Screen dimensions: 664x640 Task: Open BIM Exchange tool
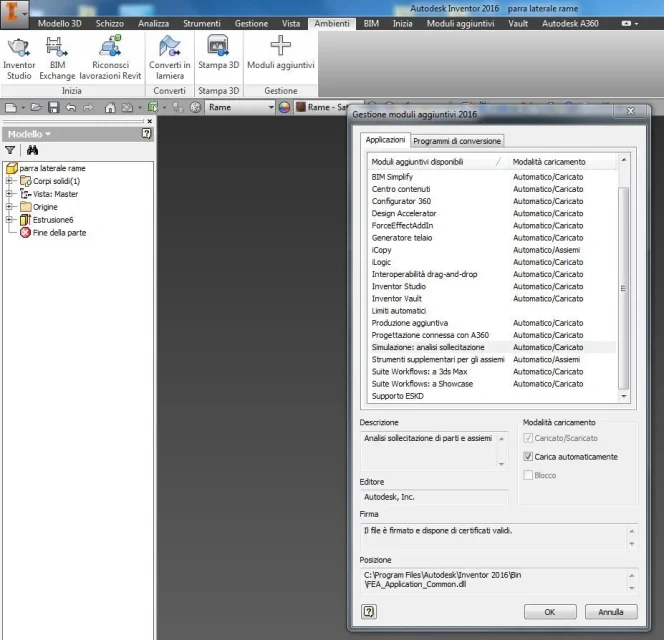click(x=57, y=58)
